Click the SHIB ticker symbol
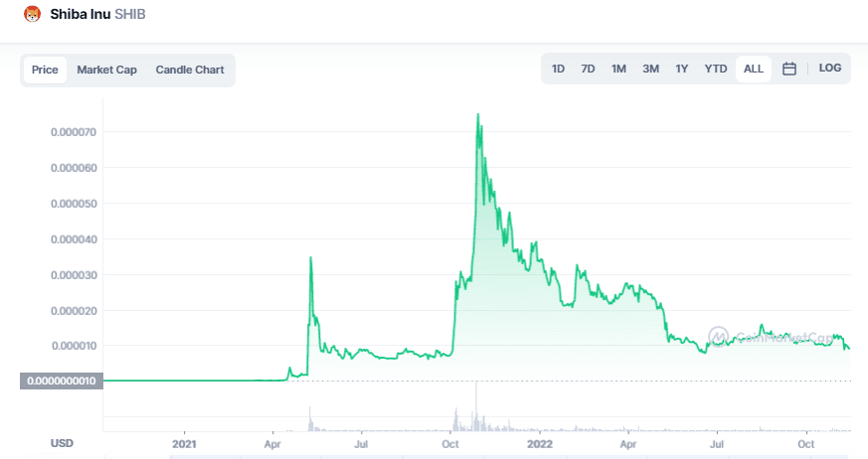Viewport: 868px width, 459px height. pyautogui.click(x=130, y=14)
